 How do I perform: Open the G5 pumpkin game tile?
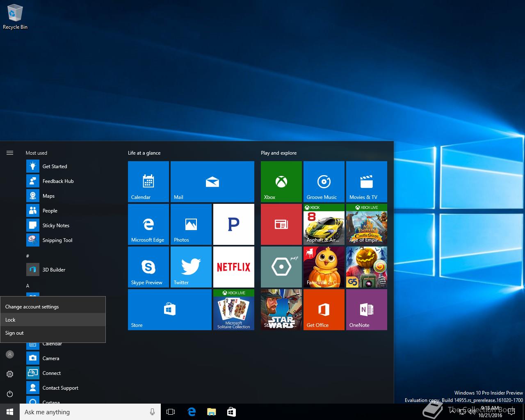(367, 267)
